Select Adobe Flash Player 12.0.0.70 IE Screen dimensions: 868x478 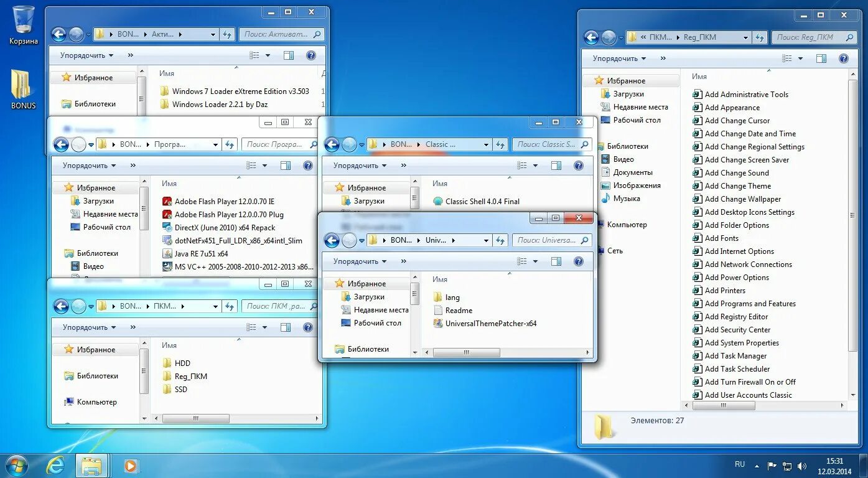pos(218,202)
